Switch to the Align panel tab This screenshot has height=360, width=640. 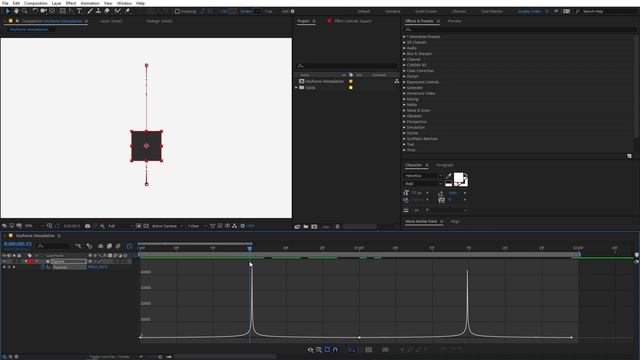pyautogui.click(x=455, y=221)
